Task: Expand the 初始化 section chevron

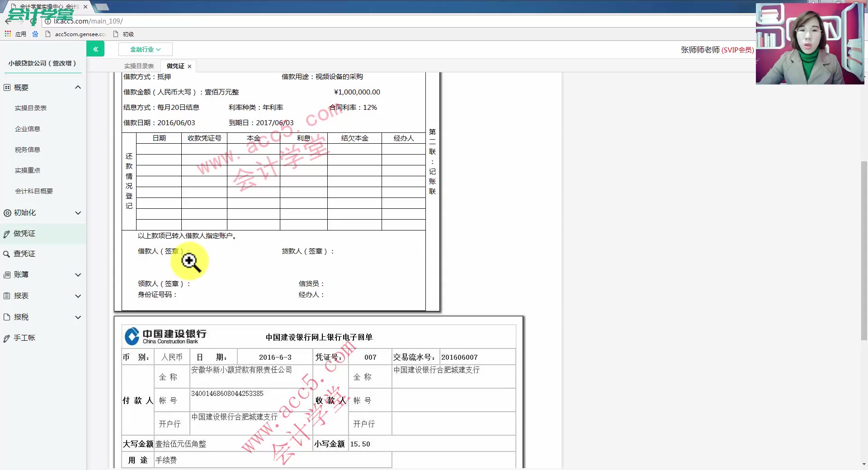Action: coord(78,213)
